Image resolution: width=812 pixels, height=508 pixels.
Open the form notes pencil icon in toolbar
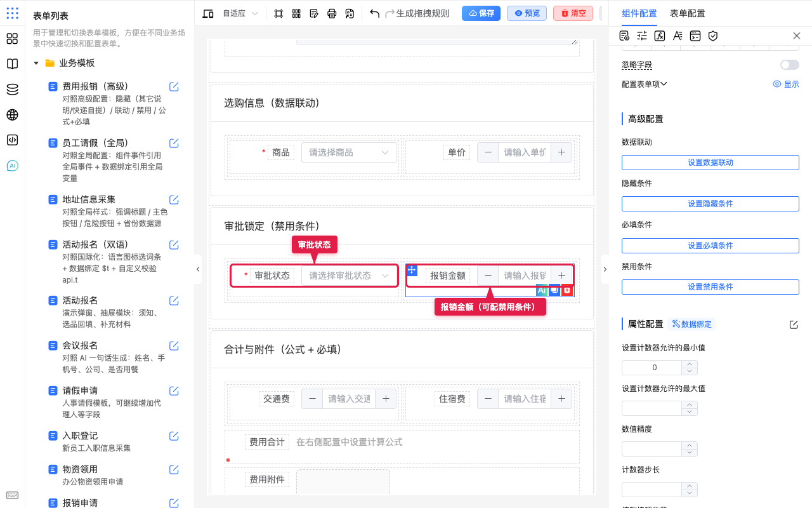tap(314, 13)
